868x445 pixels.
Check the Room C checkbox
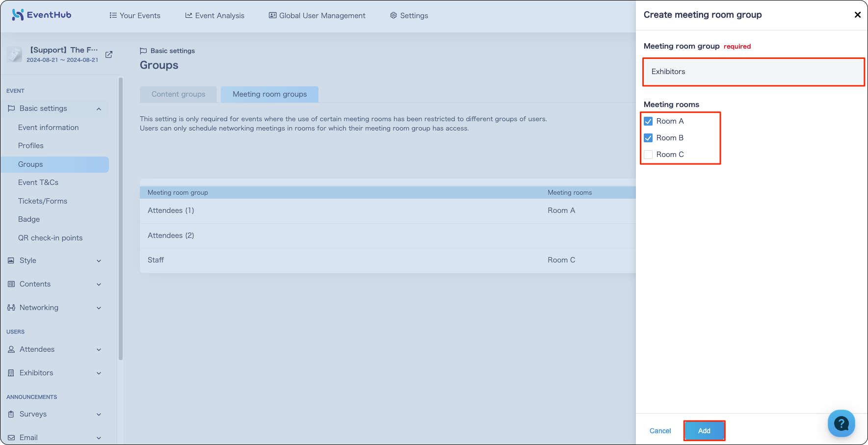648,155
